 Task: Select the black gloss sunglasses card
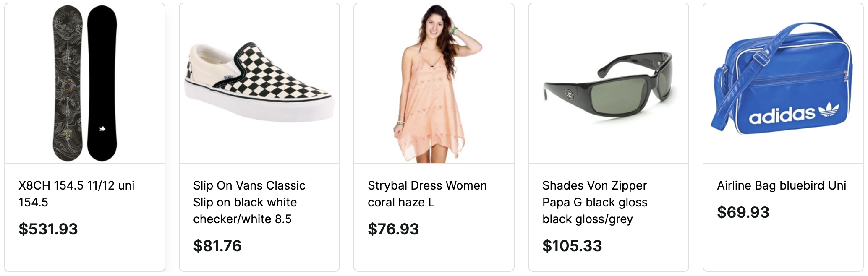click(x=609, y=138)
